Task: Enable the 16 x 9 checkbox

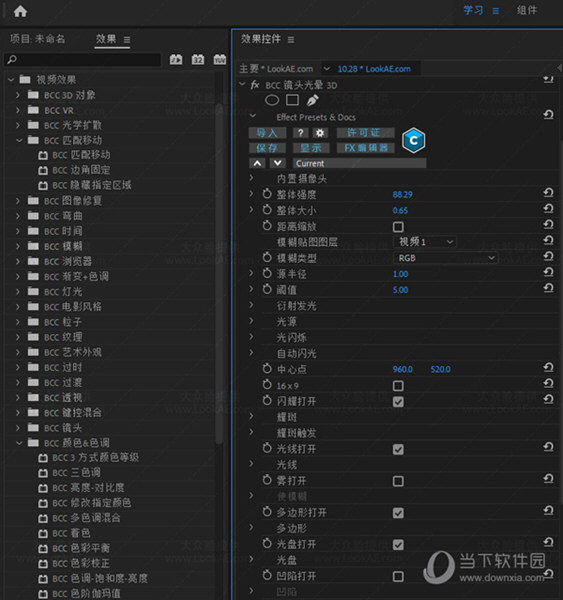Action: click(398, 386)
